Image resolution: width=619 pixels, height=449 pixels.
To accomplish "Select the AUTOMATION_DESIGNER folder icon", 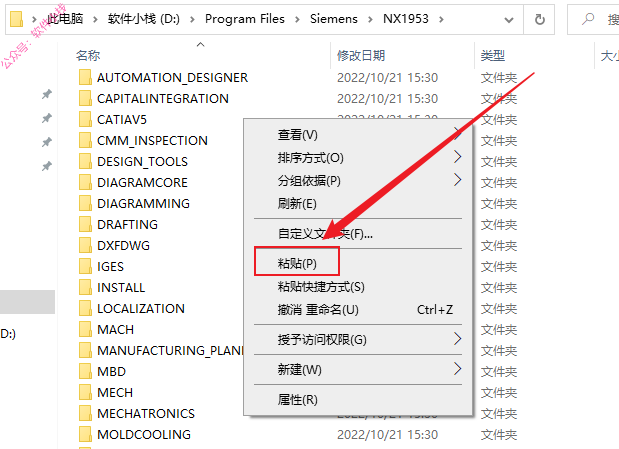I will pyautogui.click(x=85, y=77).
